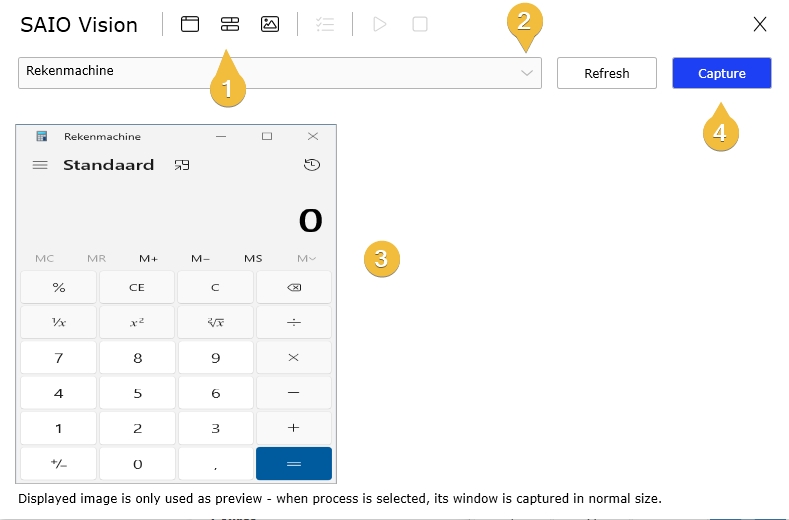Click the C clear key

pos(215,287)
